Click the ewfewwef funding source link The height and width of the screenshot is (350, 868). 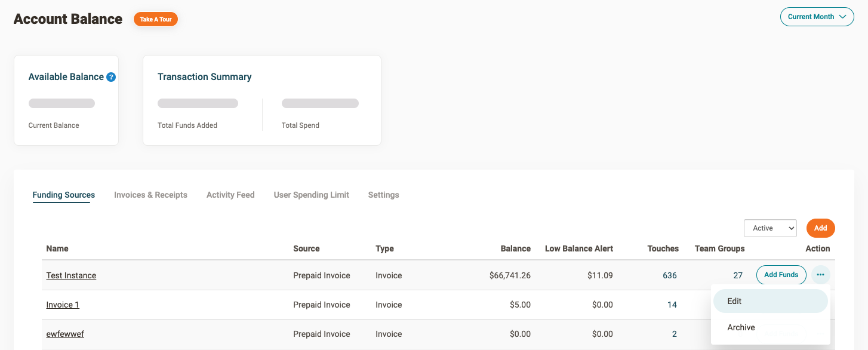click(65, 334)
